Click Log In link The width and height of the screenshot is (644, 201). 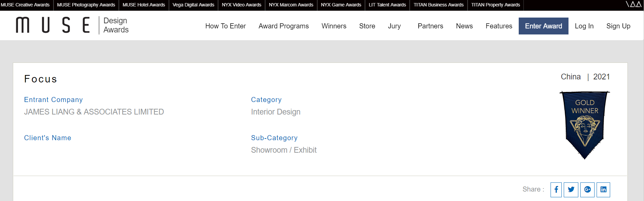[584, 26]
